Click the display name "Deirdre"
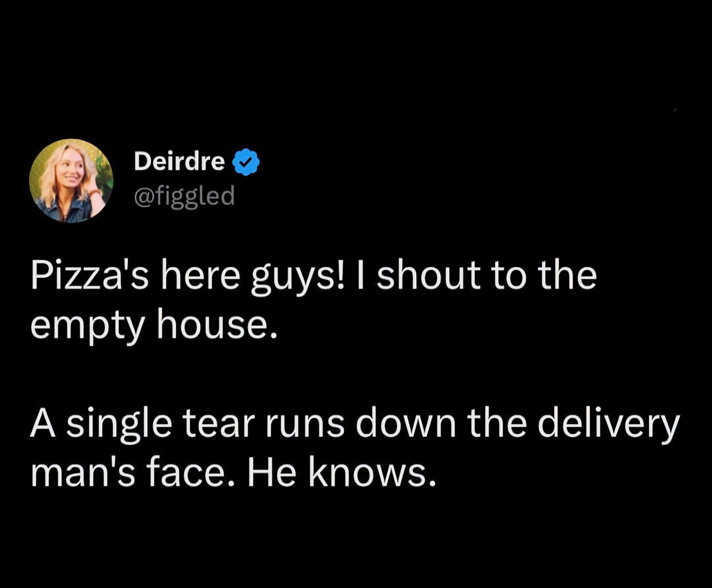The height and width of the screenshot is (588, 712). click(179, 161)
